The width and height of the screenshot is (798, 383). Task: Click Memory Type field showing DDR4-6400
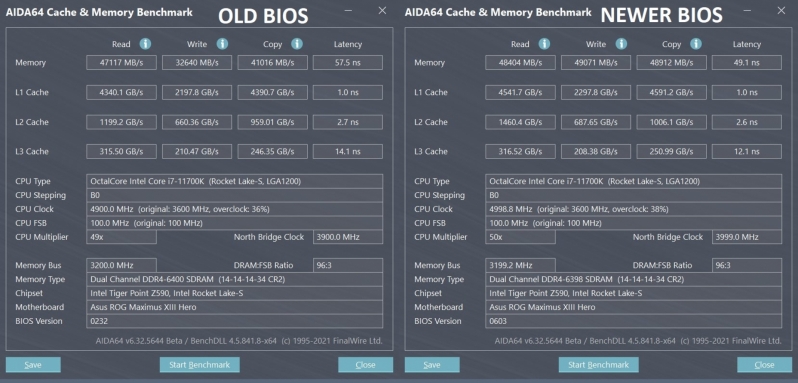pos(235,279)
